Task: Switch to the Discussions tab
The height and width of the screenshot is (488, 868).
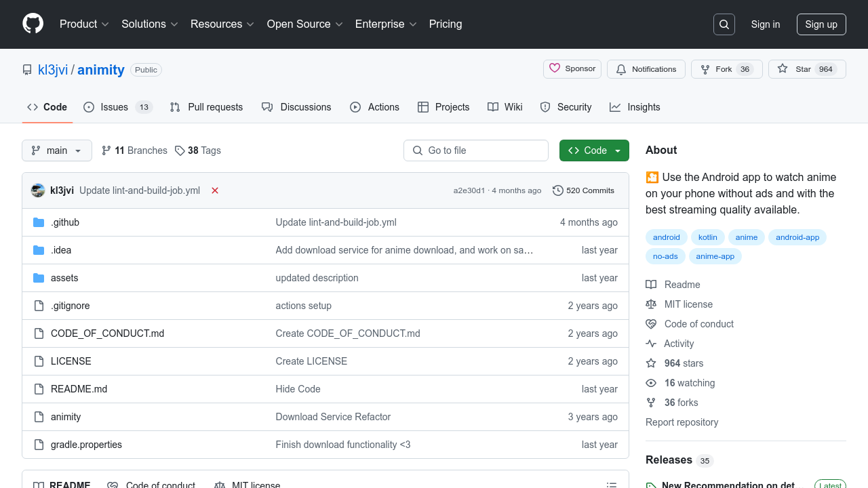Action: tap(296, 107)
